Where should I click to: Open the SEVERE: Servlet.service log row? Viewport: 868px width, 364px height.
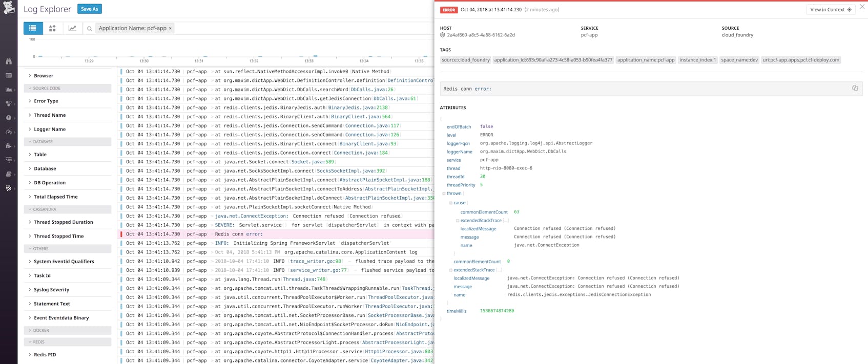[x=277, y=225]
